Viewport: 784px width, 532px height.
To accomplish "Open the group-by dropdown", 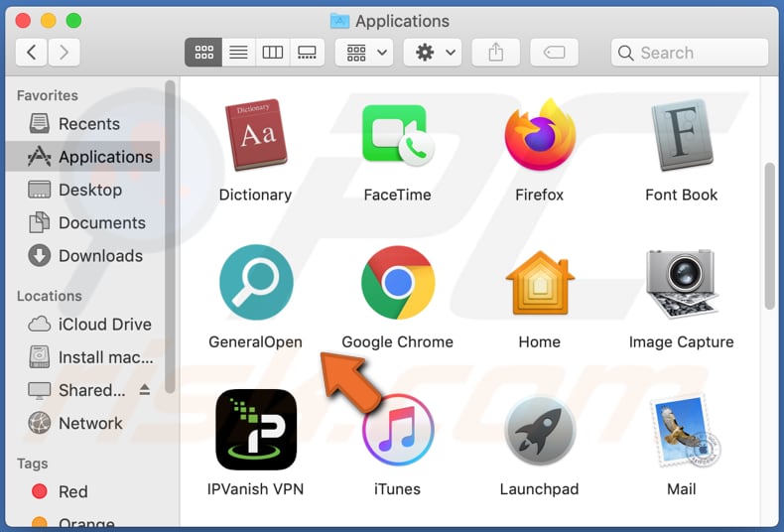I will pyautogui.click(x=364, y=52).
